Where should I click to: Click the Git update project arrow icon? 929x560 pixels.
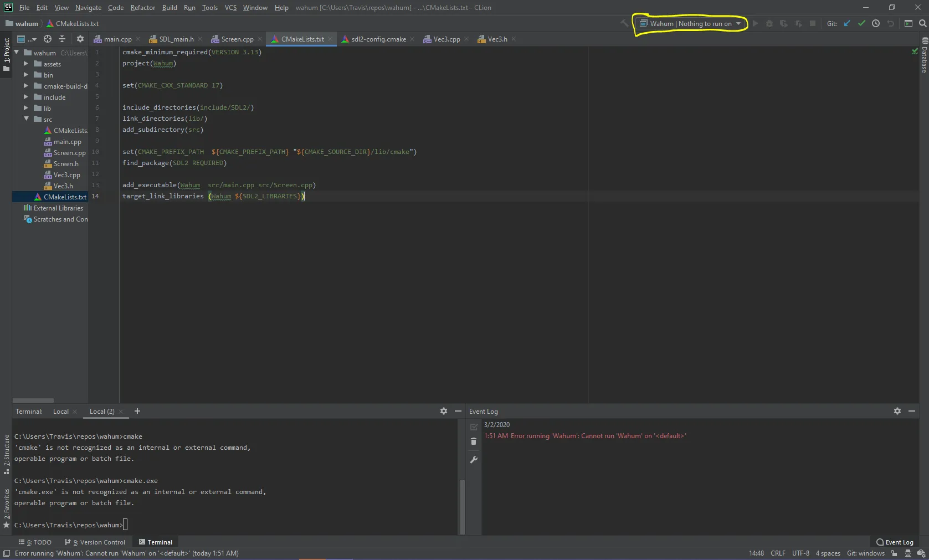847,23
